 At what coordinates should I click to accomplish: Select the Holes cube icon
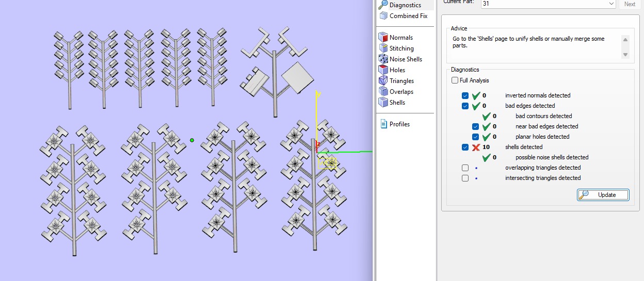383,70
